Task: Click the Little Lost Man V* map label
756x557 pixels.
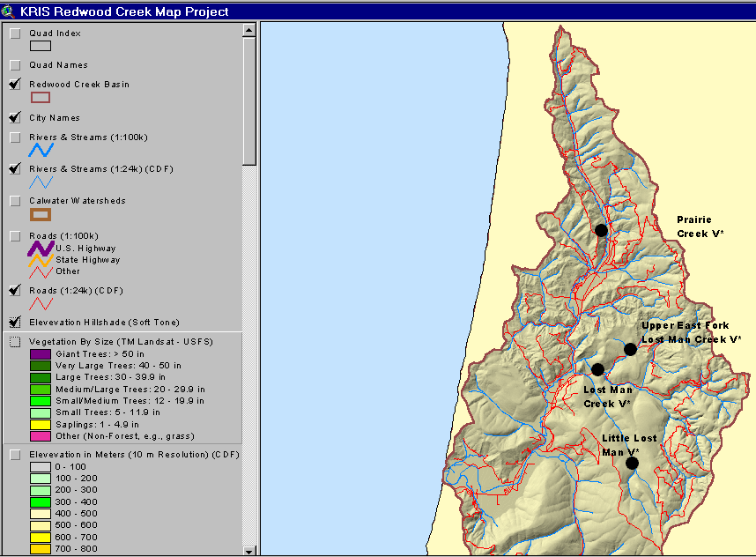Action: tap(629, 445)
